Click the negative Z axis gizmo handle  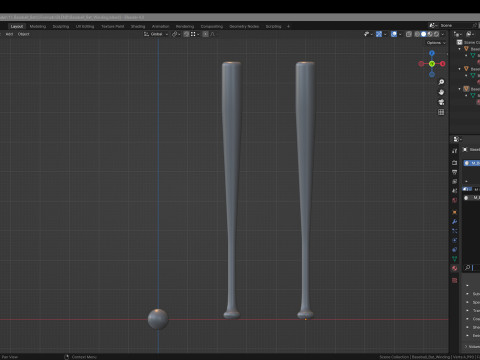click(432, 74)
